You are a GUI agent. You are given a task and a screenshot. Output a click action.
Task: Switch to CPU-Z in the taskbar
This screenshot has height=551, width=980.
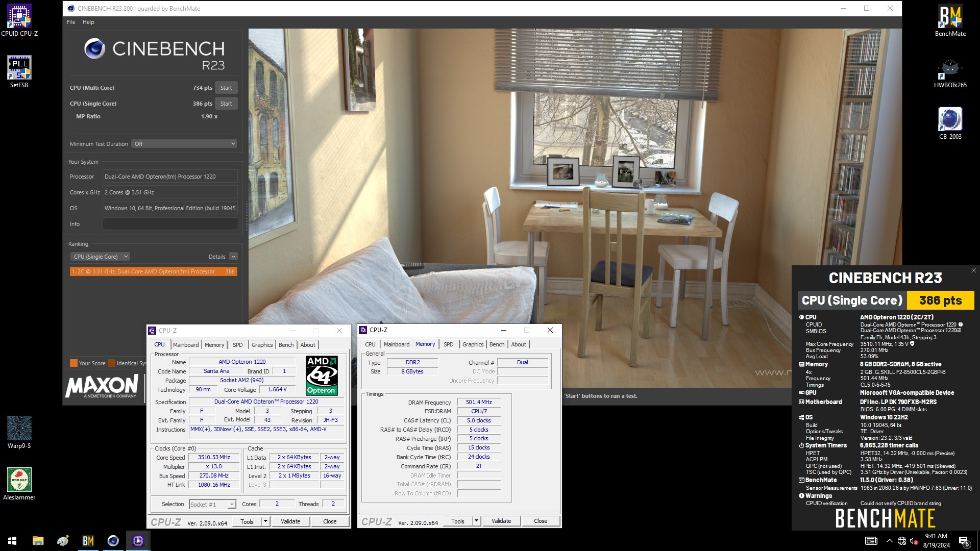tap(138, 541)
